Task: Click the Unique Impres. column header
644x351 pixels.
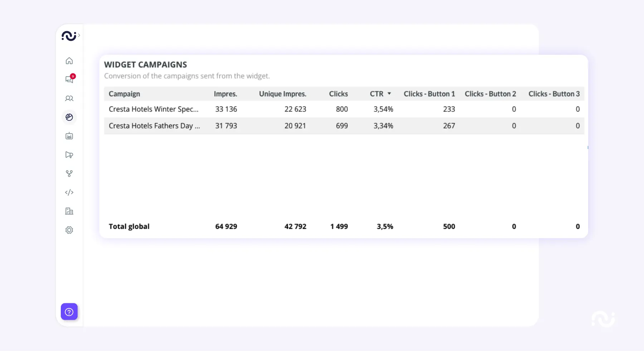Action: 282,93
